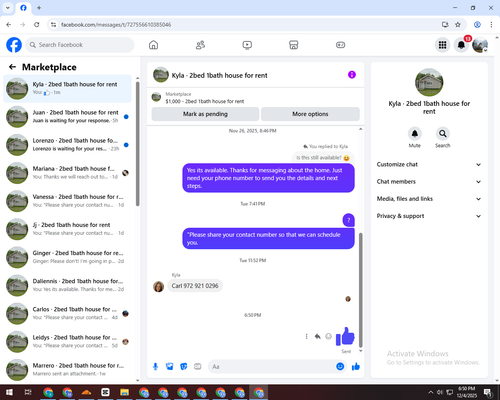Click the taskbar clock showing 6:50 PM
This screenshot has width=500, height=400.
click(x=466, y=392)
